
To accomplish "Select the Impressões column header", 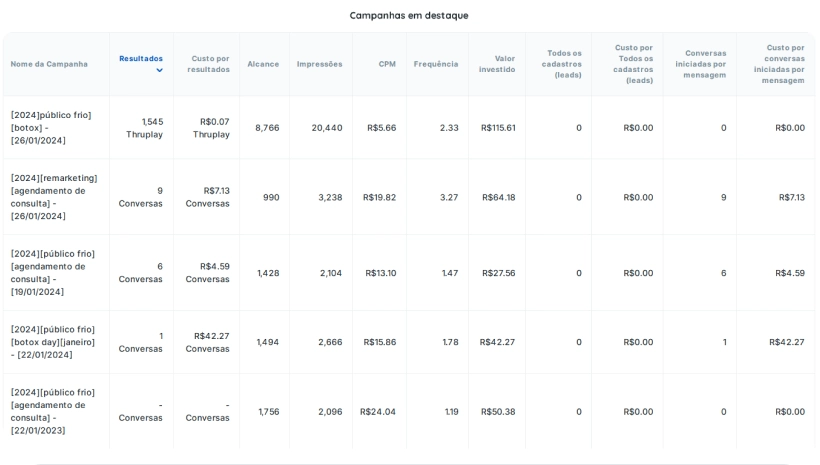I will coord(319,64).
